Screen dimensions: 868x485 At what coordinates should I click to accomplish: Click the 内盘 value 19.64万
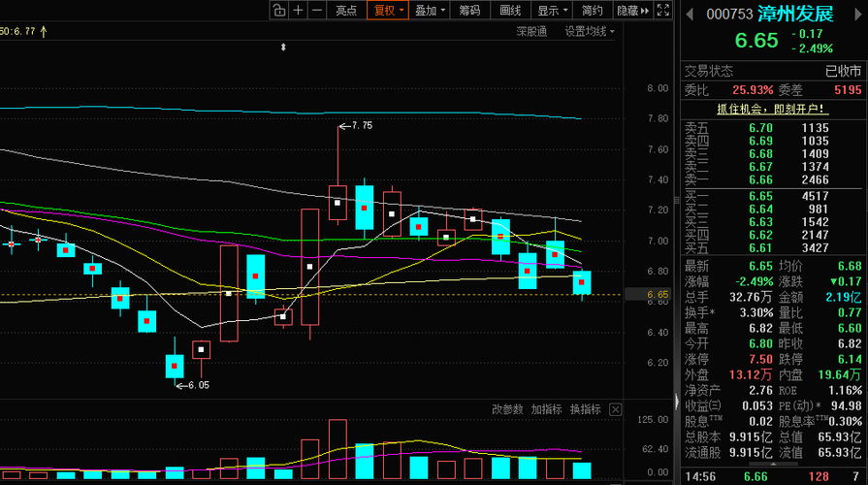point(840,374)
